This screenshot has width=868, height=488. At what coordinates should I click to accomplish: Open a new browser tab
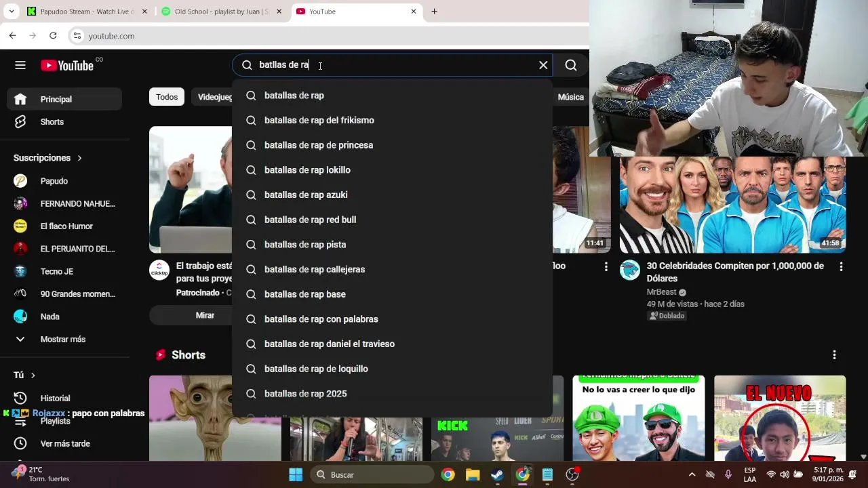tap(434, 12)
